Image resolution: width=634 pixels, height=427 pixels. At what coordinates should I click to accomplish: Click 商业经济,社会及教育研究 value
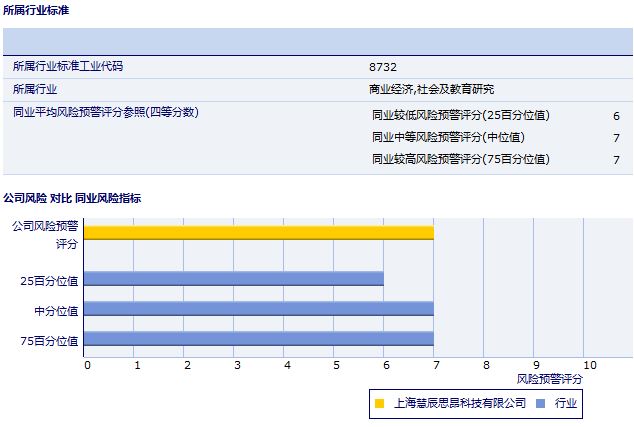431,89
